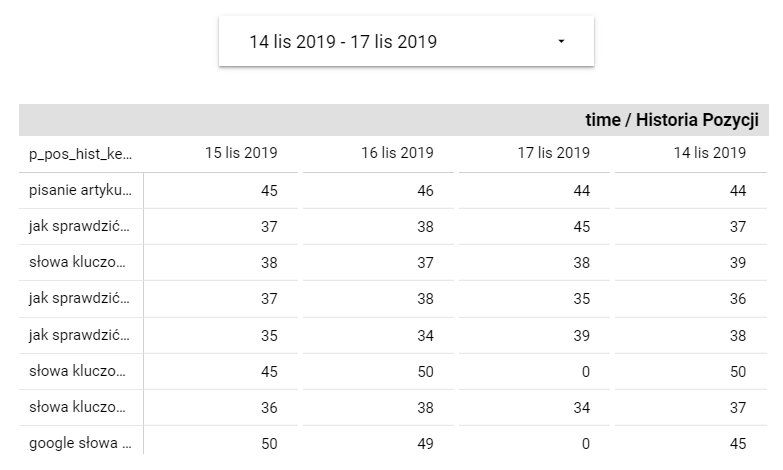783x470 pixels.
Task: Click the second jak sprawdzić... row label
Action: tap(79, 298)
